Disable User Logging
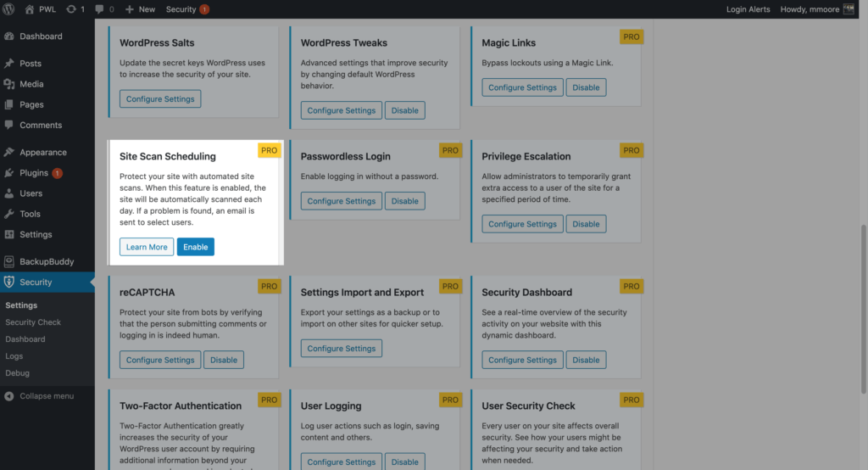Screen dimensions: 868x470 [404, 462]
